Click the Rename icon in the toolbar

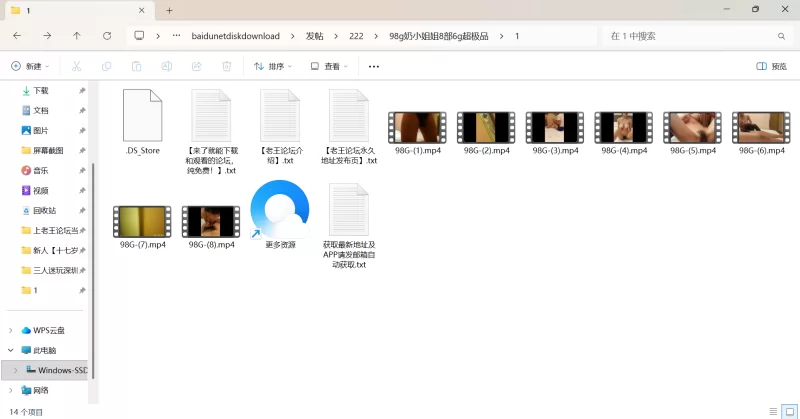166,66
